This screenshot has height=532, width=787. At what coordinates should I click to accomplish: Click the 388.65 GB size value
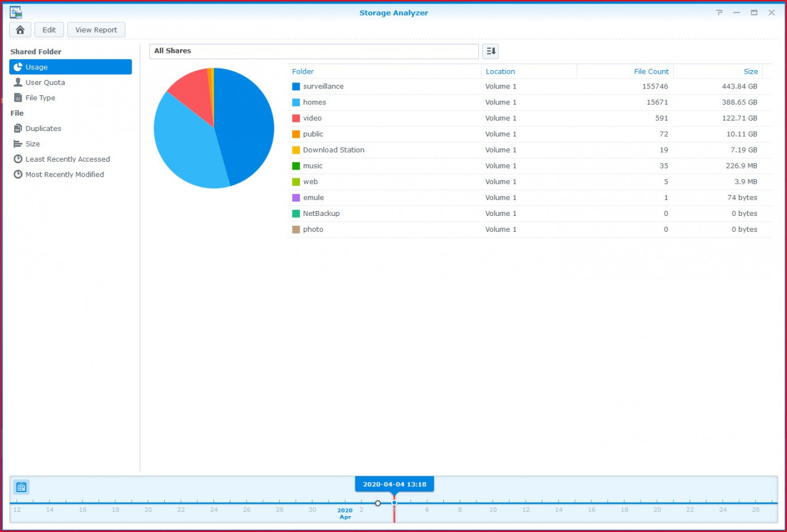[x=740, y=103]
